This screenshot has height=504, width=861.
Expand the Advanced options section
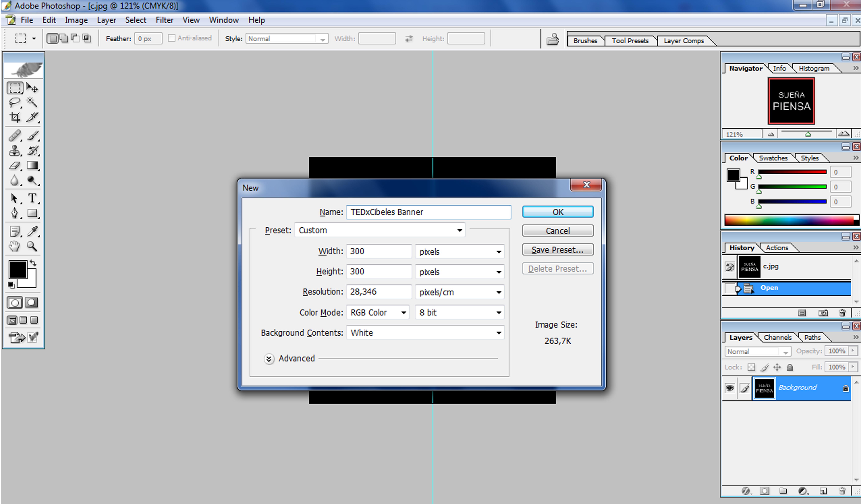(269, 359)
